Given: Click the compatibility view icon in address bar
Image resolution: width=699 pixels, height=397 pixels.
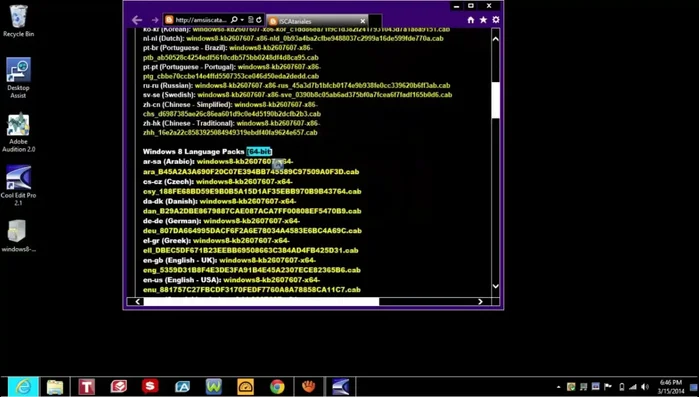Looking at the screenshot, I should click(x=251, y=20).
